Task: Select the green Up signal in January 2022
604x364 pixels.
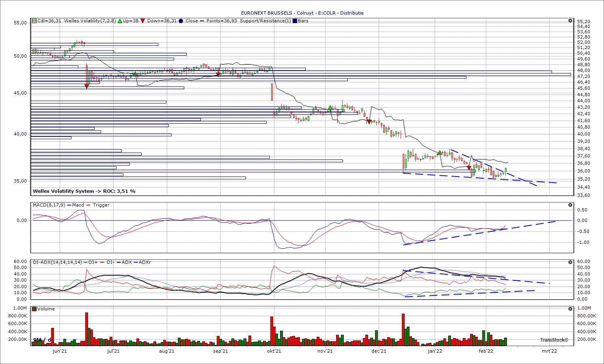Action: point(440,153)
